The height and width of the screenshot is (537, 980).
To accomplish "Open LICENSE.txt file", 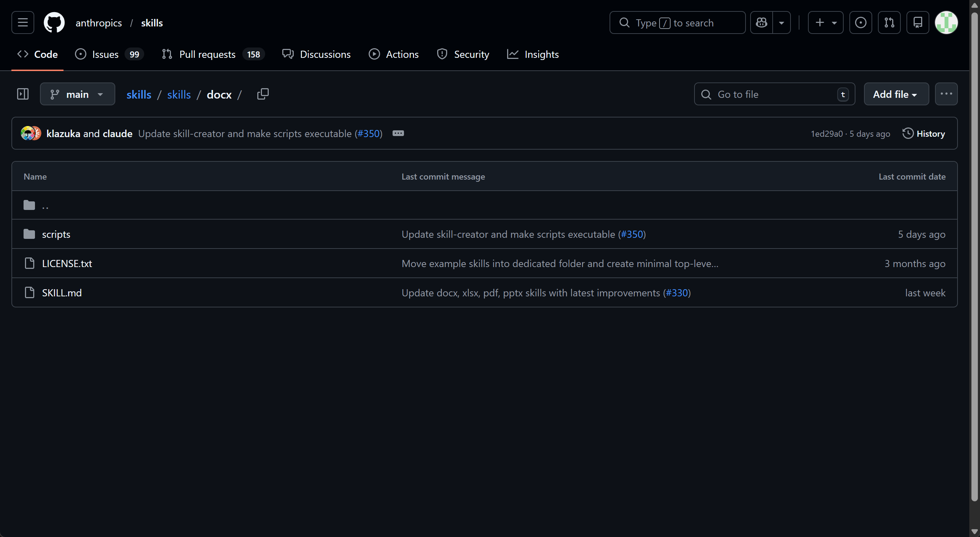I will point(67,264).
